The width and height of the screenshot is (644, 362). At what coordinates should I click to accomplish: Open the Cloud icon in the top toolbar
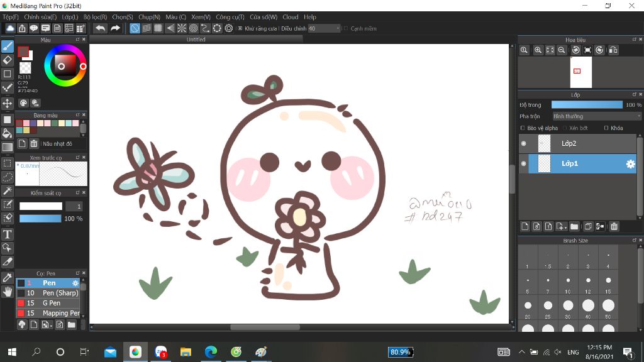click(10, 28)
